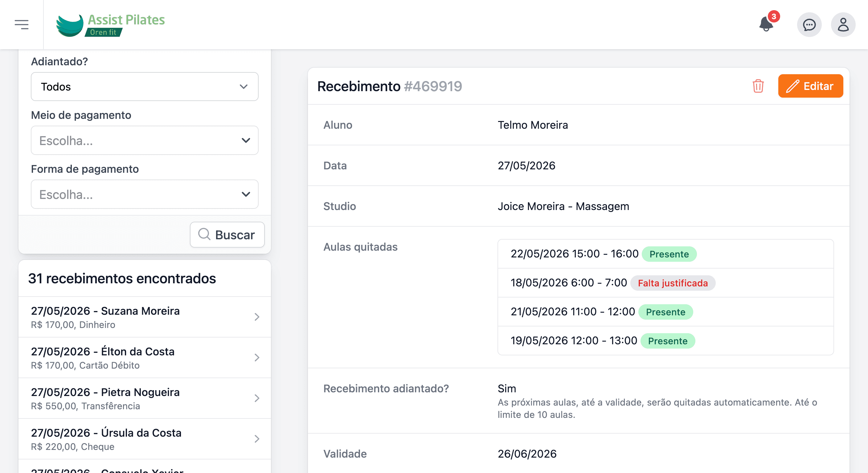Viewport: 868px width, 473px height.
Task: Open the Meio de pagamento dropdown
Action: point(145,140)
